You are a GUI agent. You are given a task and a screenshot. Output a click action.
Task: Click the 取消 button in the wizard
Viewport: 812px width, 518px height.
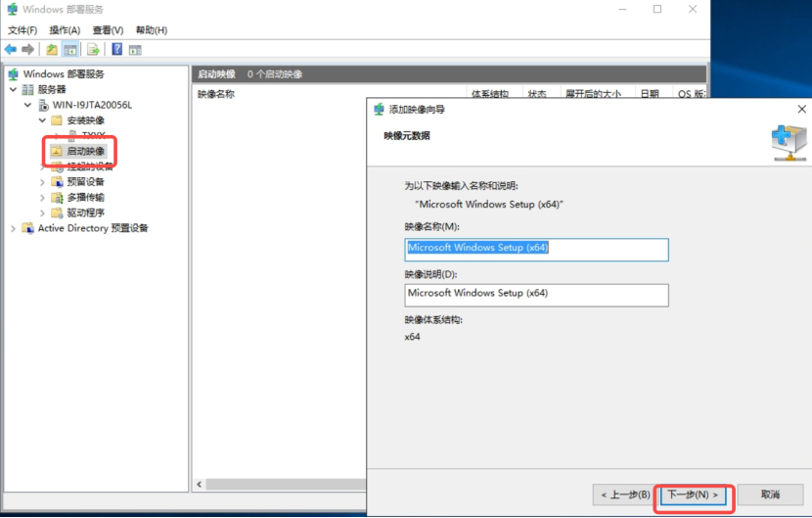770,494
